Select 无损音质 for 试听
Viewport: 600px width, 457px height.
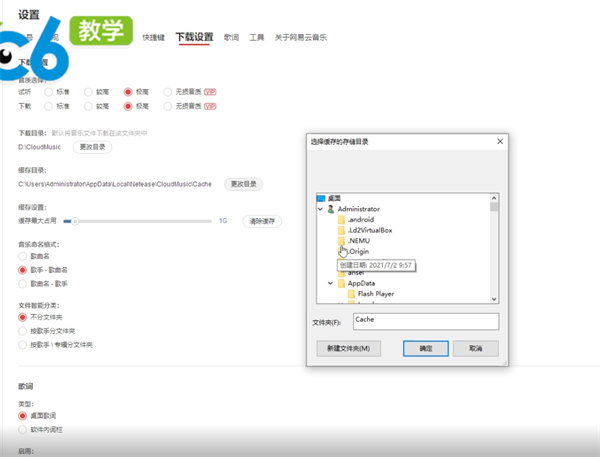pyautogui.click(x=168, y=92)
